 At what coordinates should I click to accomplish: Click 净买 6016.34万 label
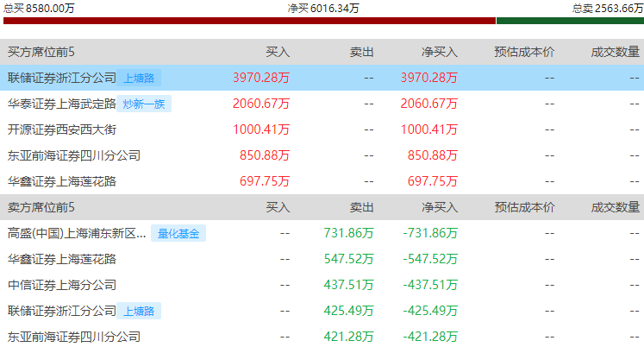pyautogui.click(x=323, y=8)
